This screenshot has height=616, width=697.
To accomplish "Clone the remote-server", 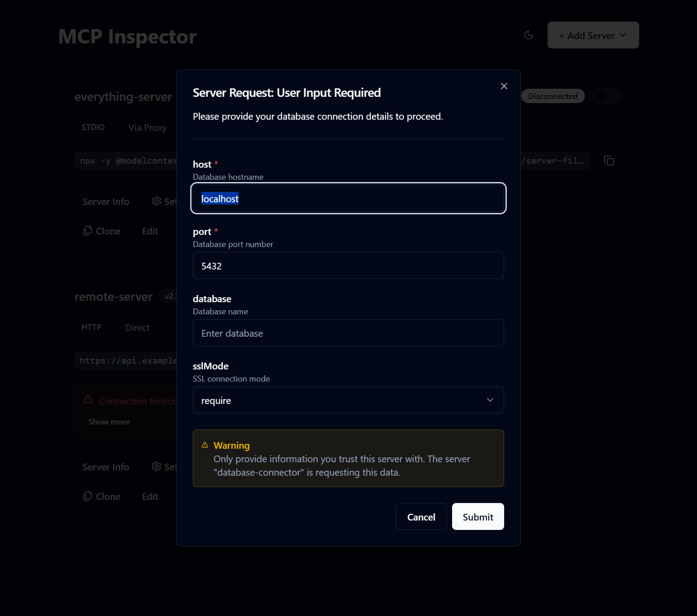I will (x=102, y=497).
